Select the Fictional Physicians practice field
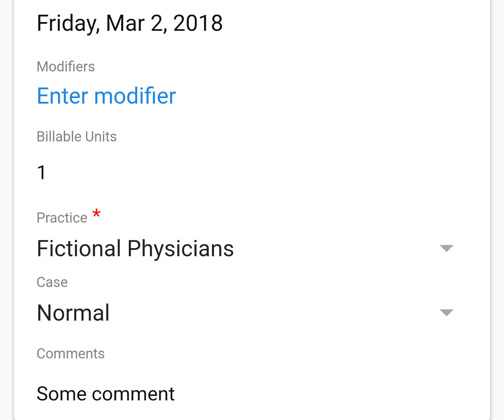 tap(135, 248)
